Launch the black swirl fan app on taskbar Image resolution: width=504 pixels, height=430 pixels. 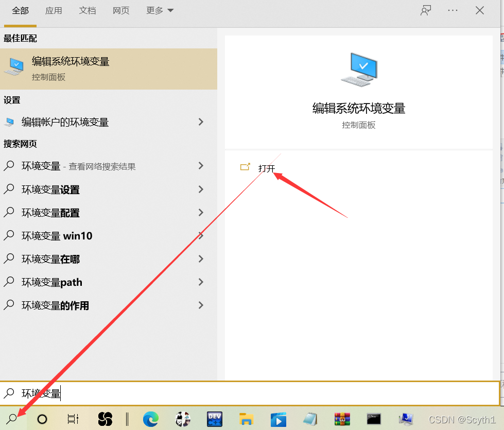click(105, 419)
